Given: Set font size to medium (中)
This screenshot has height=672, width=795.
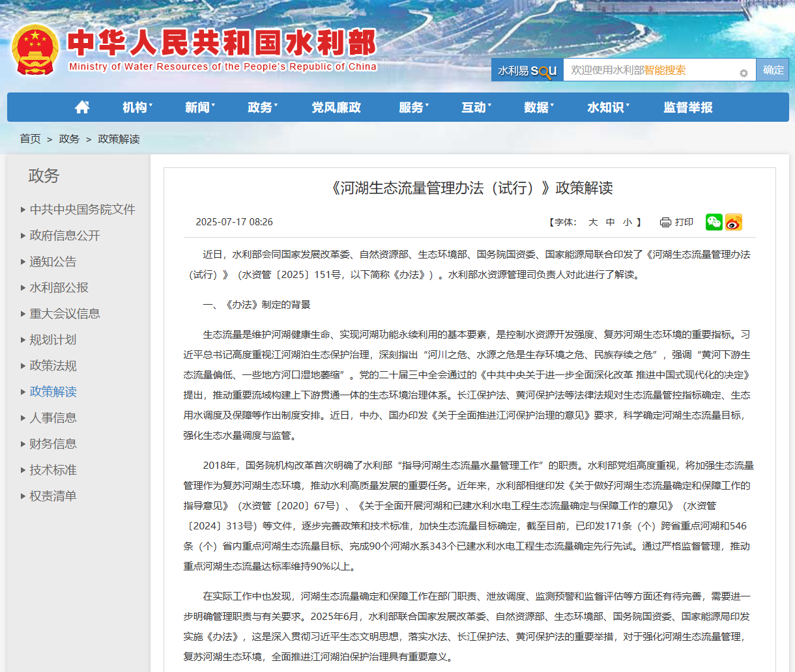Looking at the screenshot, I should pos(610,223).
